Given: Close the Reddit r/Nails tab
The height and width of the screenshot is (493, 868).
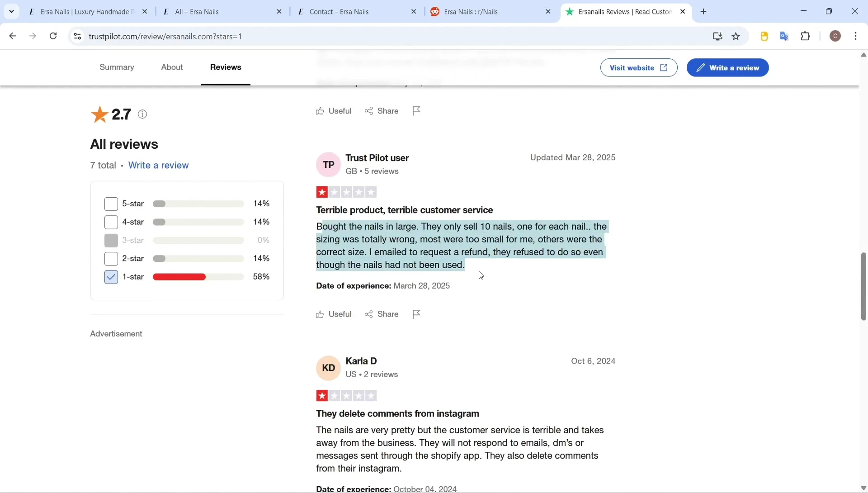Looking at the screenshot, I should click(x=548, y=12).
